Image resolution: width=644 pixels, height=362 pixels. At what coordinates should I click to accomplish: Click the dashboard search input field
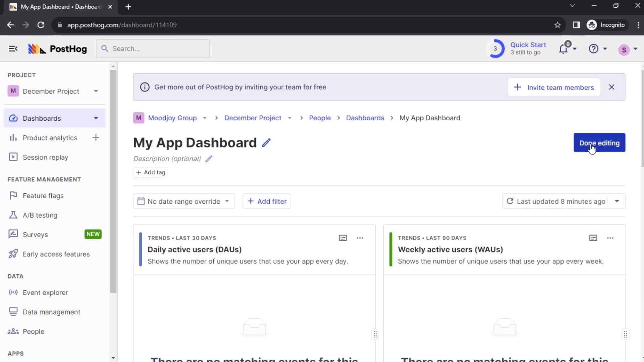tap(153, 49)
